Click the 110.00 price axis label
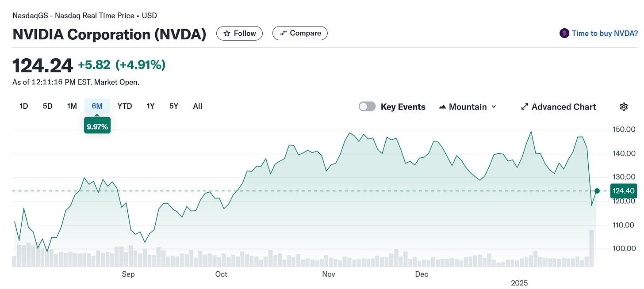The width and height of the screenshot is (644, 289). (624, 225)
